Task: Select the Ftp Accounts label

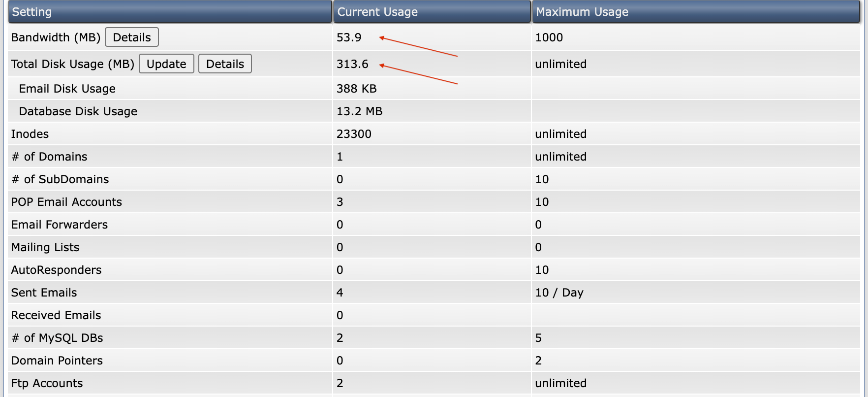Action: point(47,383)
